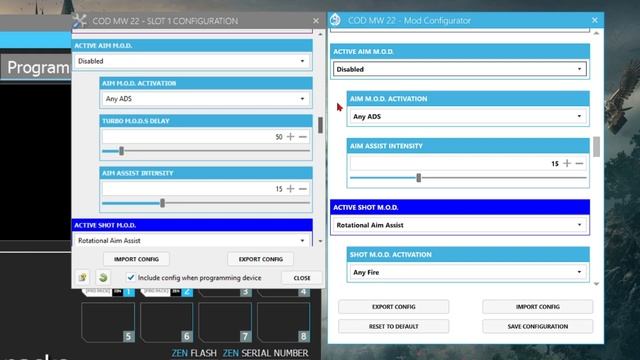
Task: Click Import Config in Mod Configurator
Action: [x=538, y=307]
